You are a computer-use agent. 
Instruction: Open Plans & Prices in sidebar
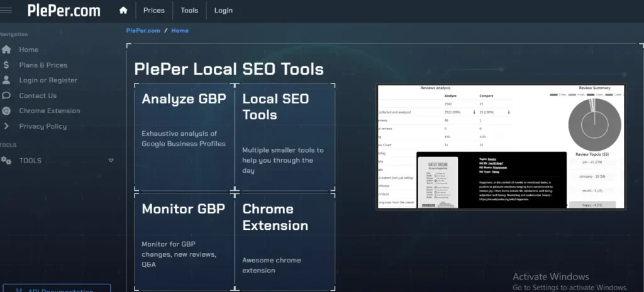click(43, 65)
